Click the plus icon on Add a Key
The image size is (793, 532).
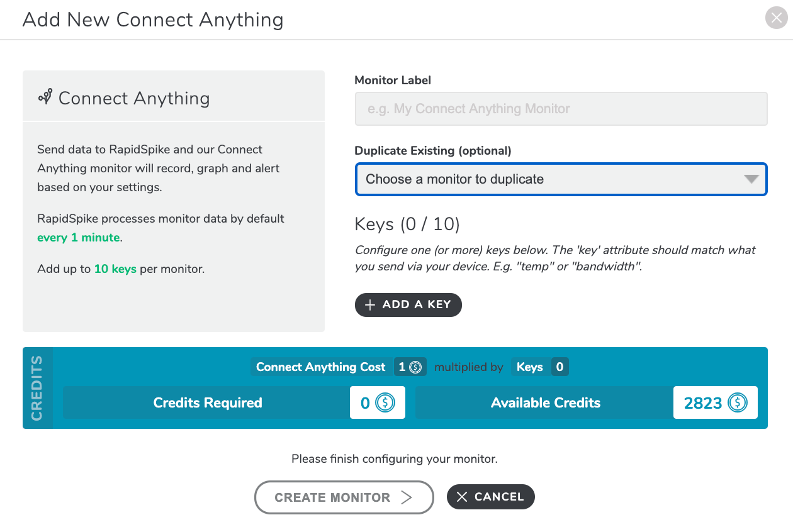pos(370,304)
